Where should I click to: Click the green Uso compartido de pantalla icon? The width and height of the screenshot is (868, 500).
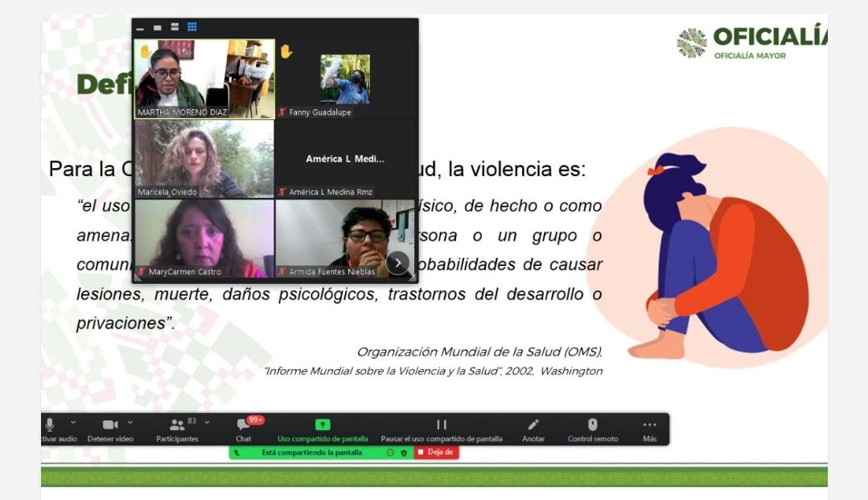[x=323, y=424]
